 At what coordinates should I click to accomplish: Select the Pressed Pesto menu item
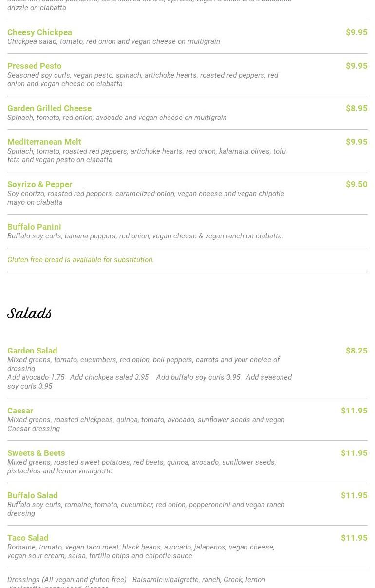(34, 66)
